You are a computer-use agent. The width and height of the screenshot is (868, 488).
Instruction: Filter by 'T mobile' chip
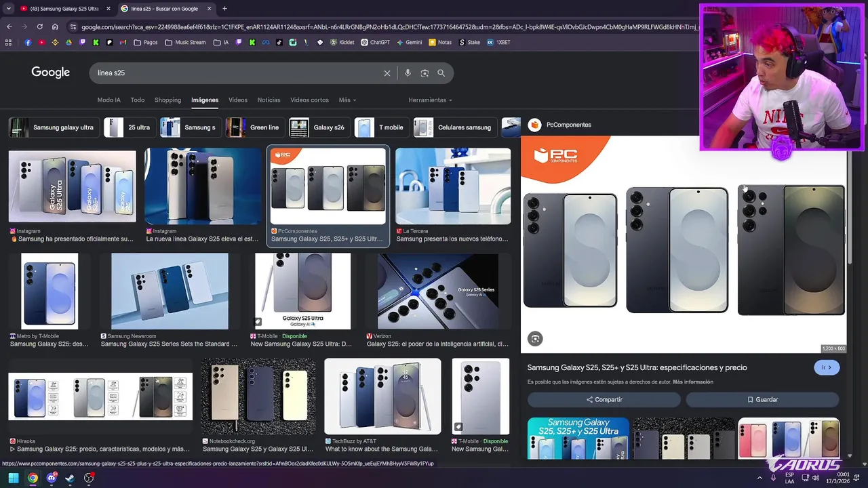click(x=382, y=127)
